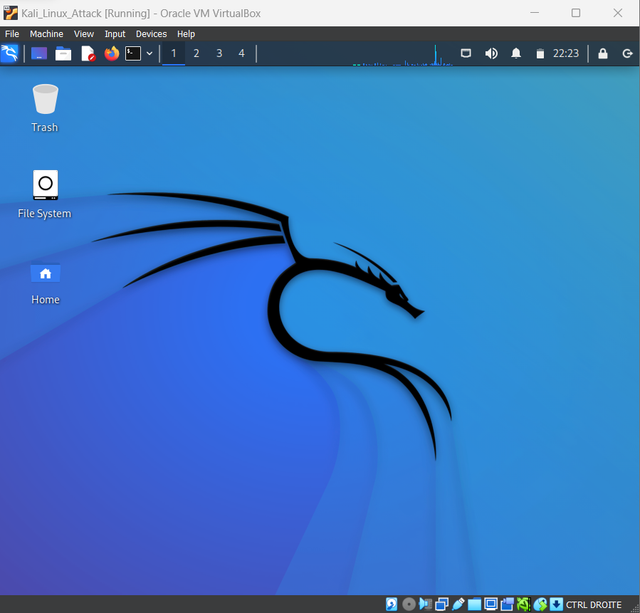Click the mouse integration status icon

pos(540,604)
